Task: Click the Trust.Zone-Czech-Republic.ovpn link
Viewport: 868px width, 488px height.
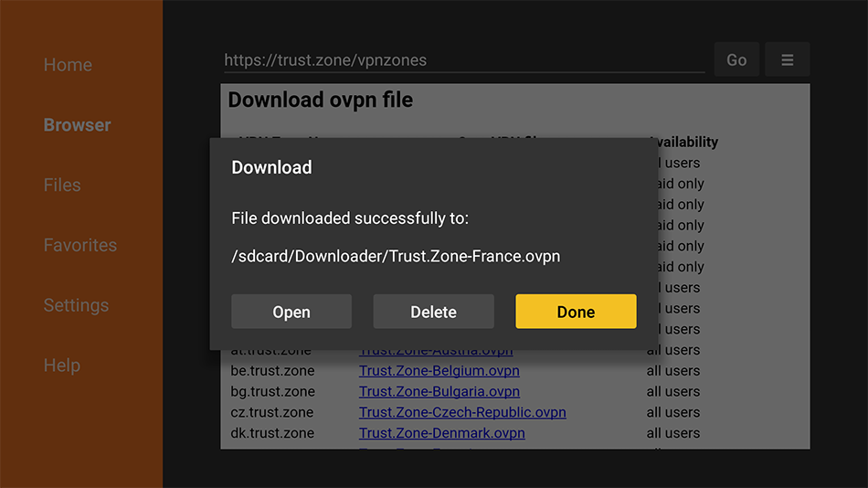Action: [462, 412]
